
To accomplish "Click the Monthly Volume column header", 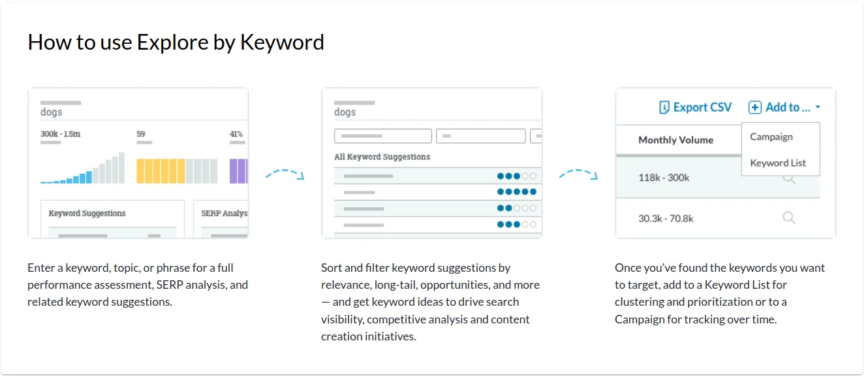I will pyautogui.click(x=675, y=140).
